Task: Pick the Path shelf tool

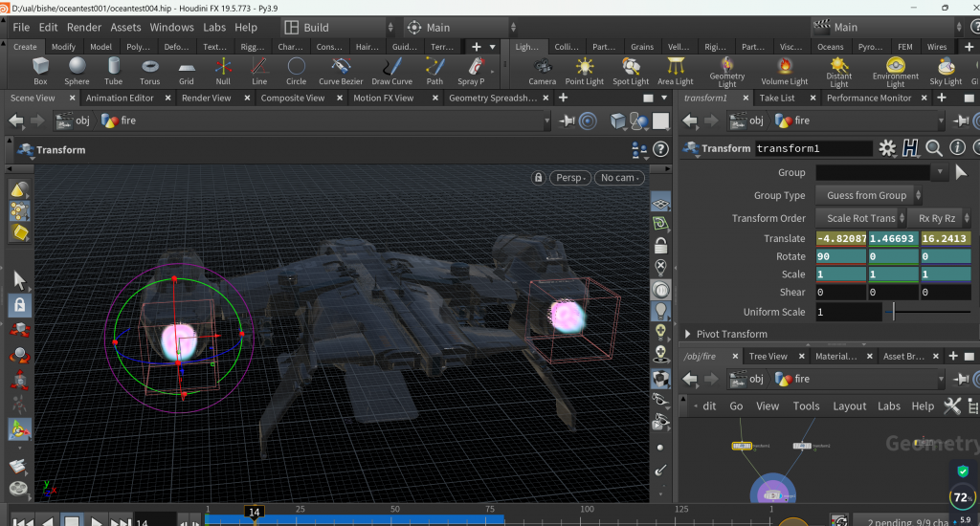Action: [x=434, y=71]
